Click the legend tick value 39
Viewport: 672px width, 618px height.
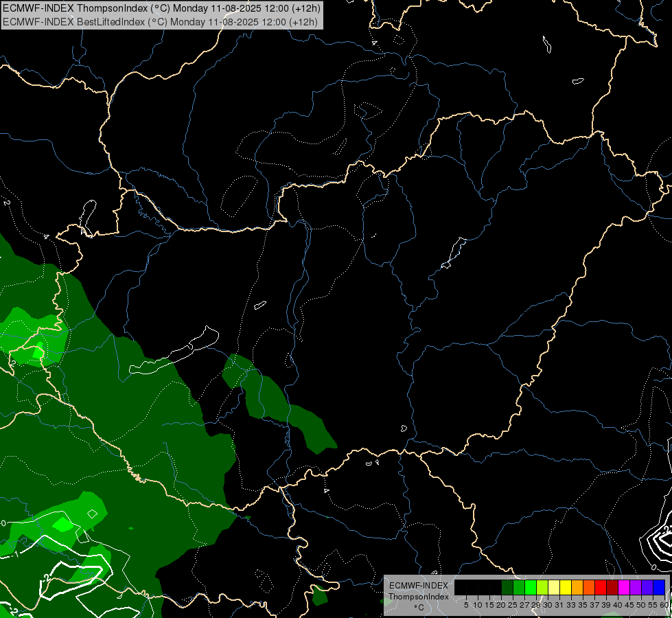[606, 605]
